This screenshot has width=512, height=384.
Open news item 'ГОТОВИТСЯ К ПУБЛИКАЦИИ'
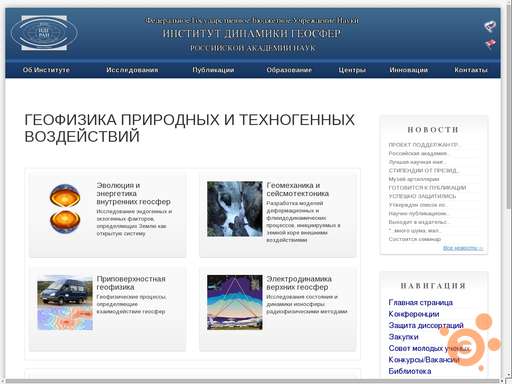click(x=427, y=188)
